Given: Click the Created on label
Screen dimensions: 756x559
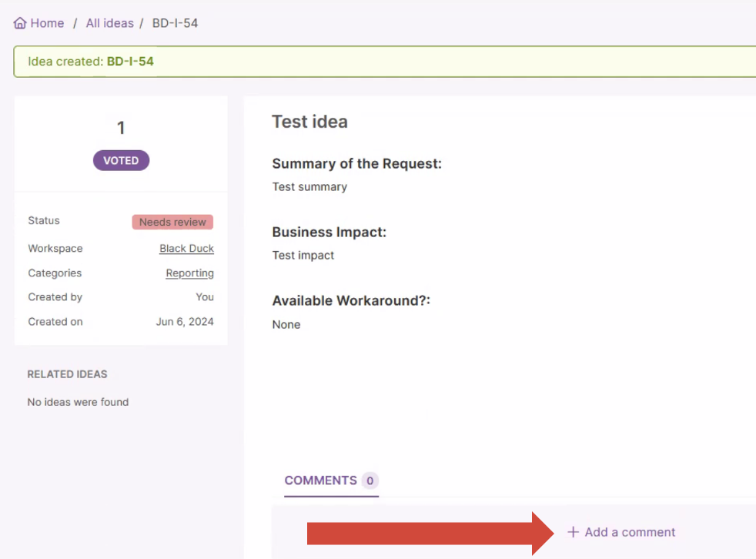Looking at the screenshot, I should tap(55, 322).
